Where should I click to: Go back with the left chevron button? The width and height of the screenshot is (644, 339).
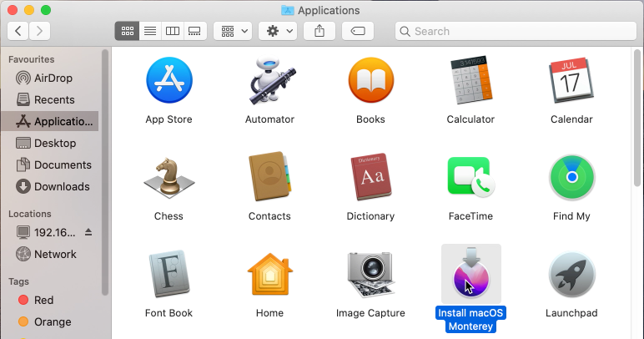coord(18,31)
